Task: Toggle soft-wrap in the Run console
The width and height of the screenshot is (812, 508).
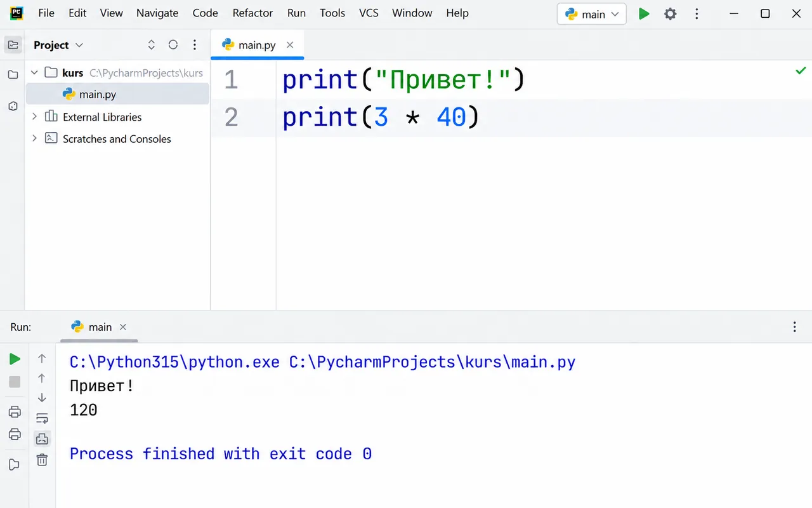Action: point(42,418)
